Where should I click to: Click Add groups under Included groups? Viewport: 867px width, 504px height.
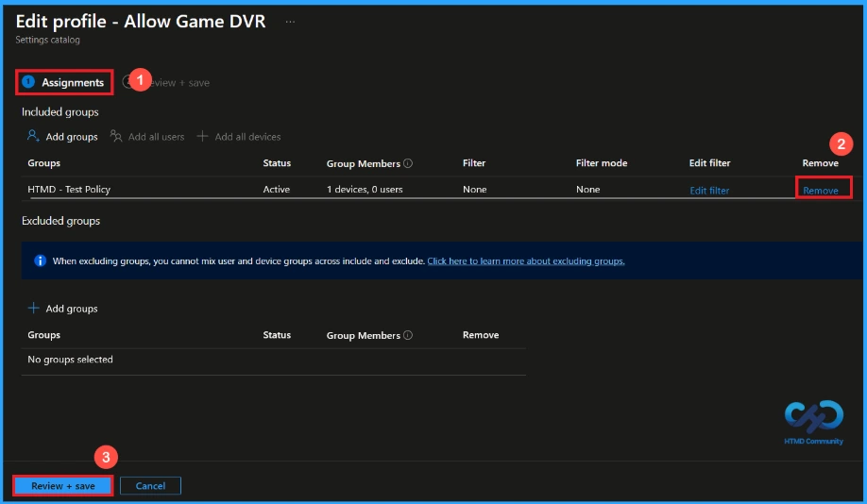point(62,137)
